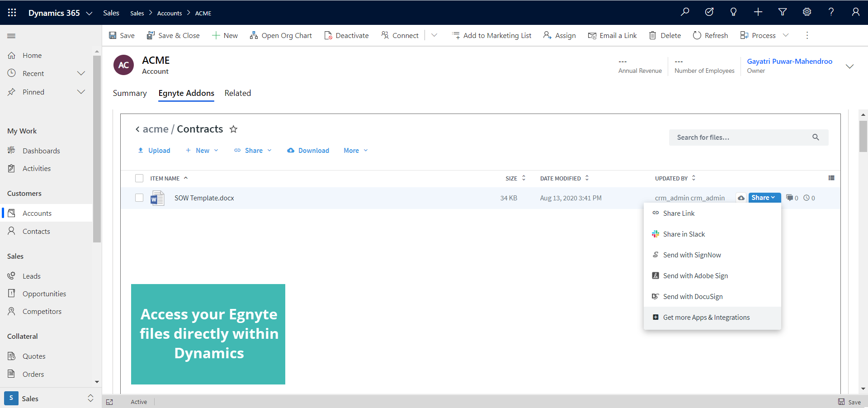The width and height of the screenshot is (868, 408).
Task: Open the task flow checkmark icon
Action: [x=709, y=12]
